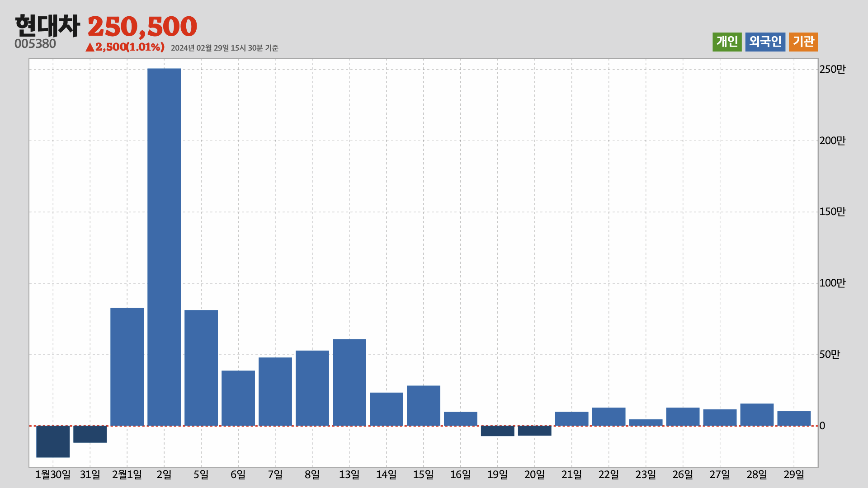Screen dimensions: 868x488
Task: Click the 27일 x-axis date label
Action: pos(720,475)
